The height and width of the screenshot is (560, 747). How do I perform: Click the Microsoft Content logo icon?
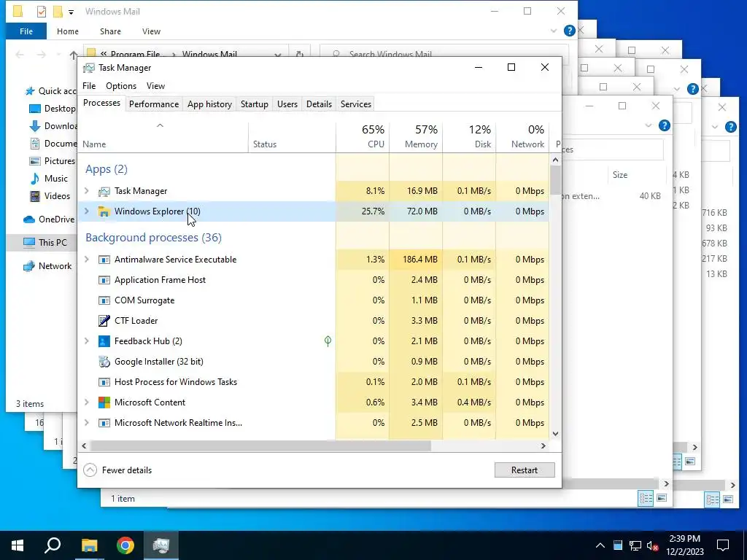[104, 402]
